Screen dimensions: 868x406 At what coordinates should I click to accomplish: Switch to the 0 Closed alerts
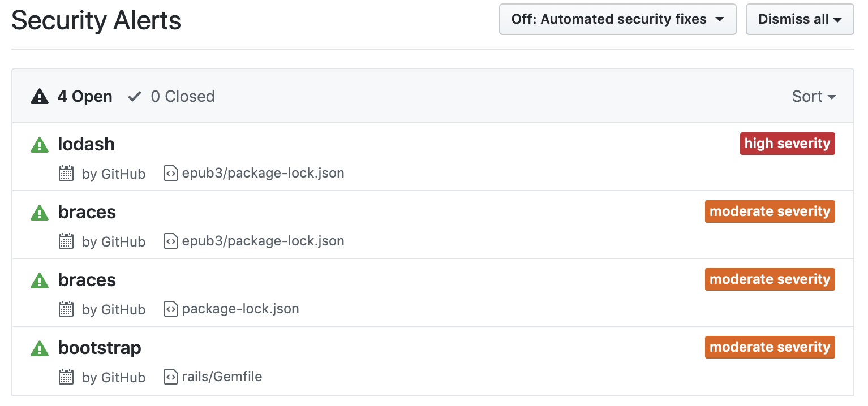pos(182,97)
